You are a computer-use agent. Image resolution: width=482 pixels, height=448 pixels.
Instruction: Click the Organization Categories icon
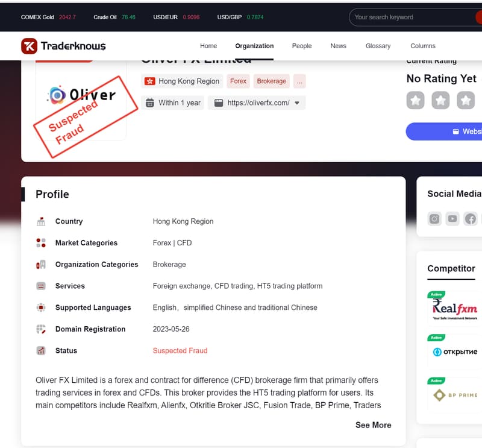41,264
